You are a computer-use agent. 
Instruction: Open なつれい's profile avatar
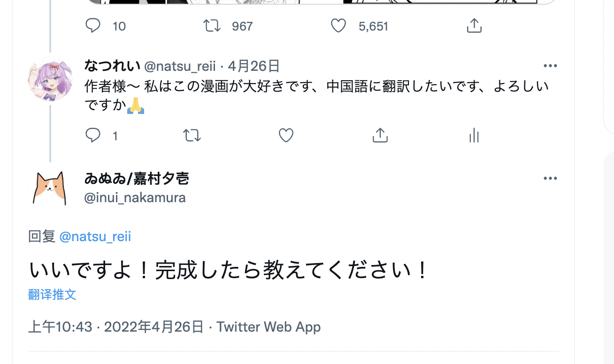50,79
